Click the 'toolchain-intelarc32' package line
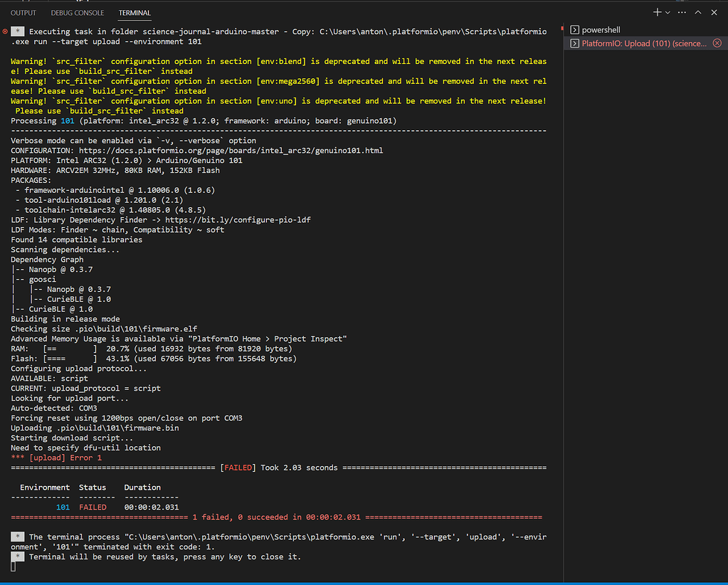 (110, 210)
